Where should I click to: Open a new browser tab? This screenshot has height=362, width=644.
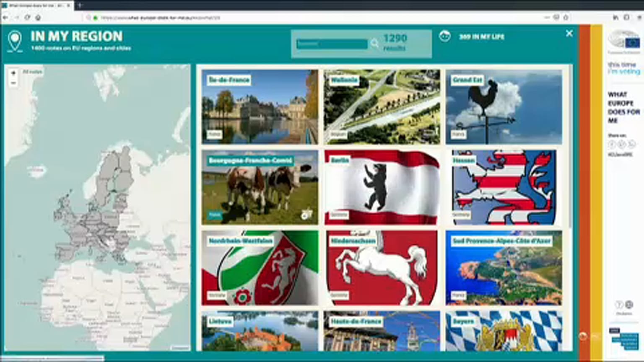pyautogui.click(x=80, y=5)
